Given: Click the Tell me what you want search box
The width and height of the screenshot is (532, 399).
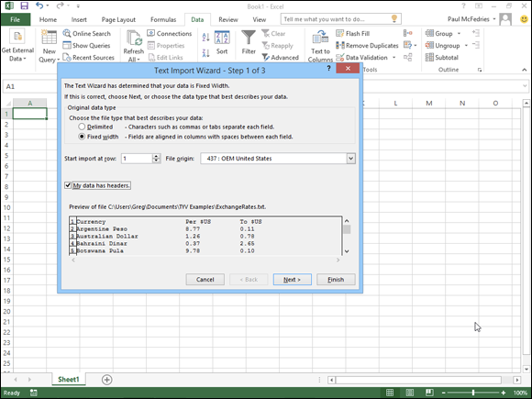Looking at the screenshot, I should [x=340, y=19].
